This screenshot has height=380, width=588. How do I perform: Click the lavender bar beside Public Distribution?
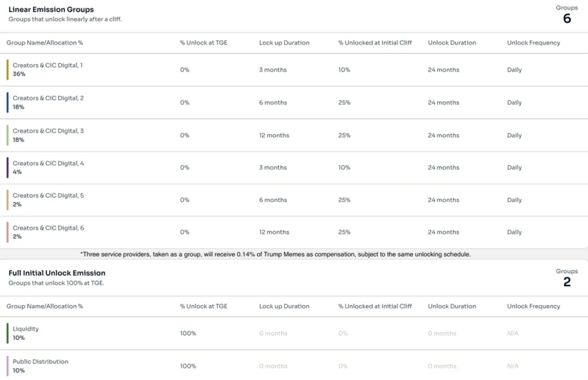pyautogui.click(x=8, y=366)
